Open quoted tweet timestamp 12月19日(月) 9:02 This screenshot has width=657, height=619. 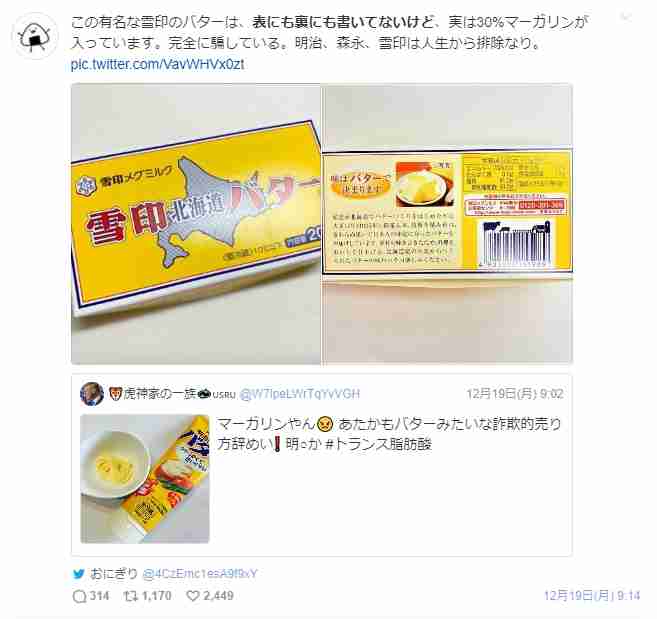coord(515,394)
